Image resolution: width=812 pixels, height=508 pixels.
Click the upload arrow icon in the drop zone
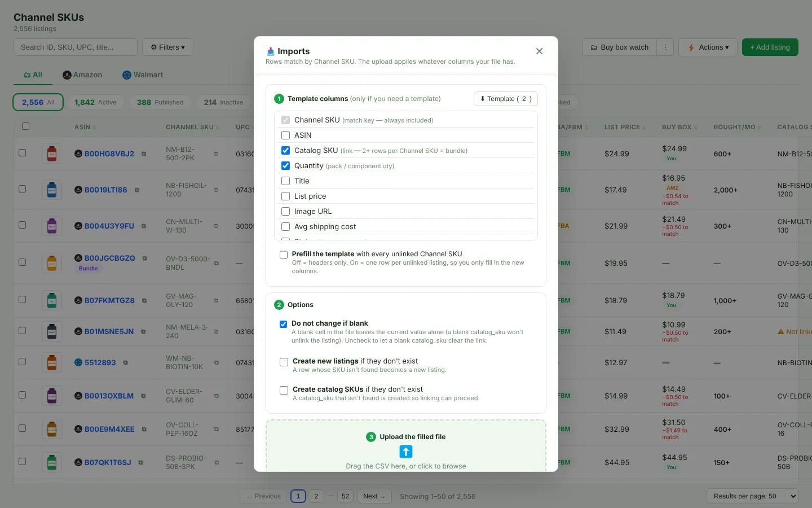pos(406,452)
